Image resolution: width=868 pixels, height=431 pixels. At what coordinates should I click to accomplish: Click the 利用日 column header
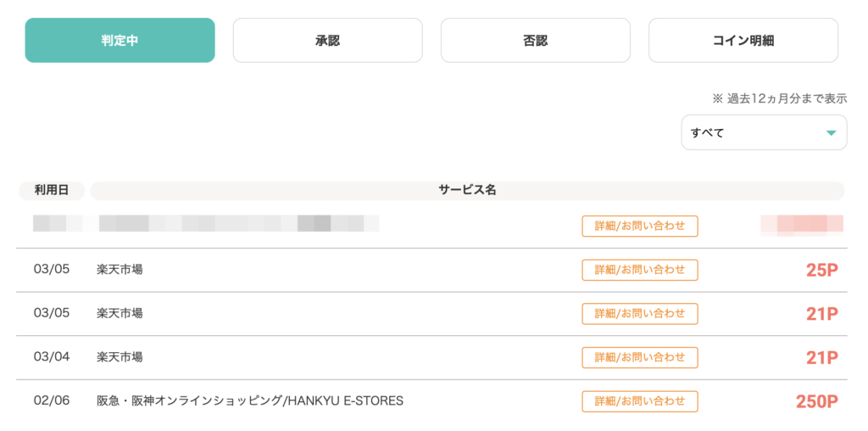[51, 190]
